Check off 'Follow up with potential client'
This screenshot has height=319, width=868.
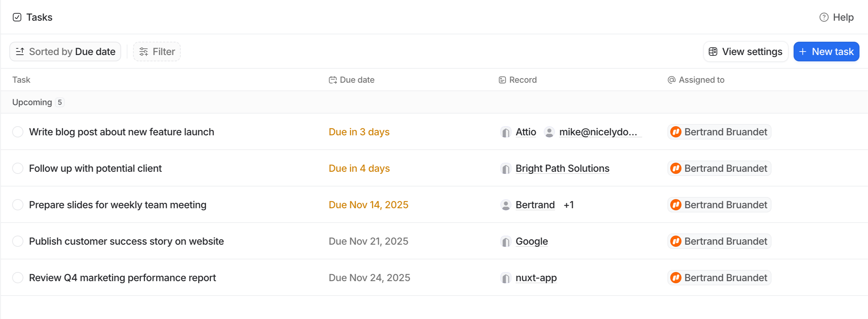[x=18, y=169]
